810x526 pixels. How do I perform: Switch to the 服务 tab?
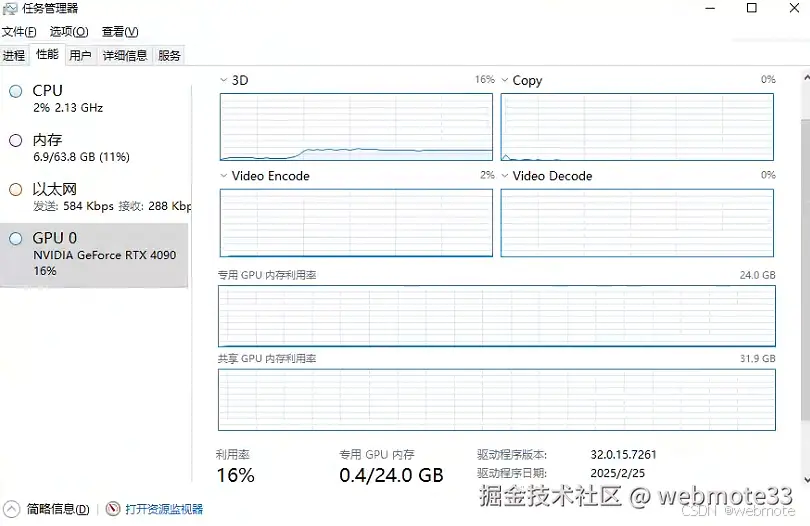tap(170, 56)
